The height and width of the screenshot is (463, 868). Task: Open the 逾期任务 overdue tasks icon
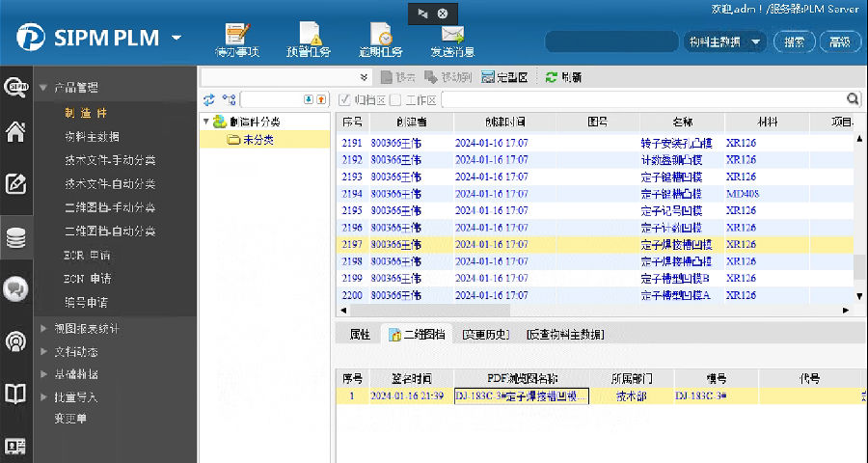click(380, 35)
